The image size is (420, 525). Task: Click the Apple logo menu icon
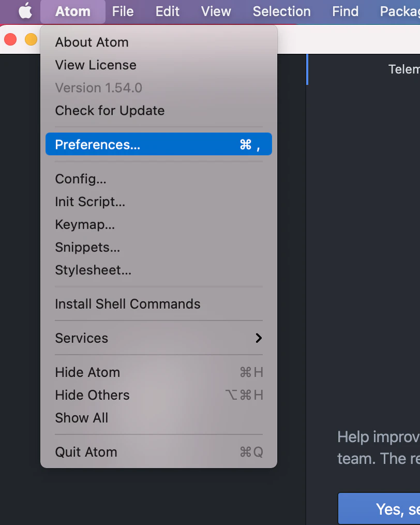tap(25, 11)
